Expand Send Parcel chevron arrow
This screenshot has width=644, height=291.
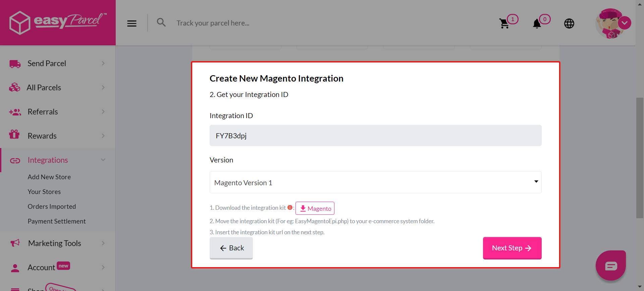pos(103,63)
